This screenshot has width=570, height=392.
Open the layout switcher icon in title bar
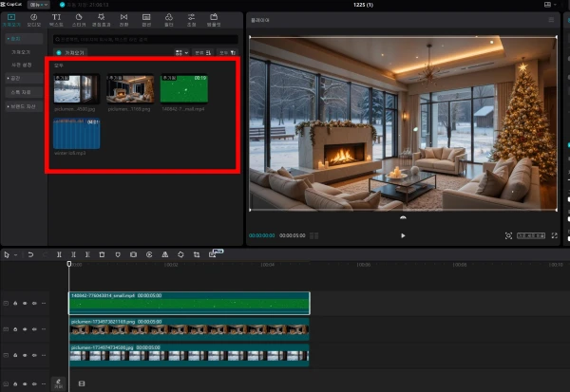pyautogui.click(x=547, y=5)
